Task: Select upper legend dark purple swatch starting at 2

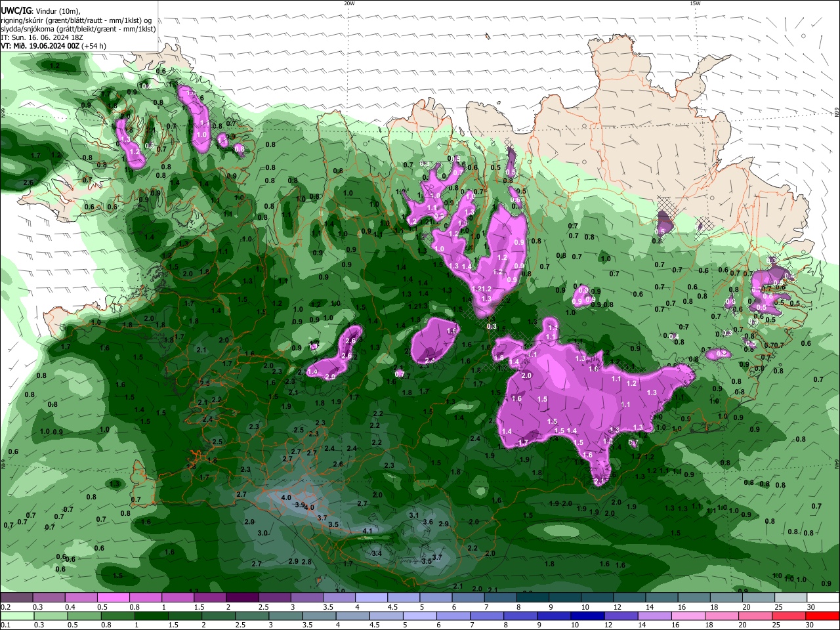Action: point(241,598)
